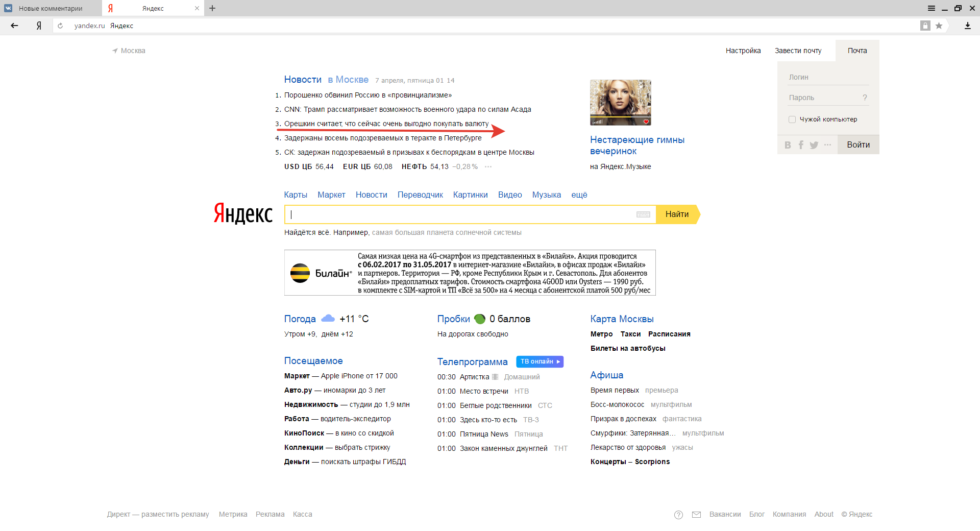This screenshot has width=980, height=531.
Task: Open the Нестареющие гимны вечеринок link
Action: (638, 146)
